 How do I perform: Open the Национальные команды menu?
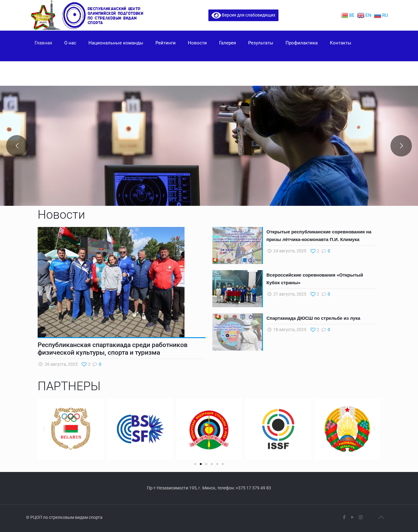click(x=116, y=43)
